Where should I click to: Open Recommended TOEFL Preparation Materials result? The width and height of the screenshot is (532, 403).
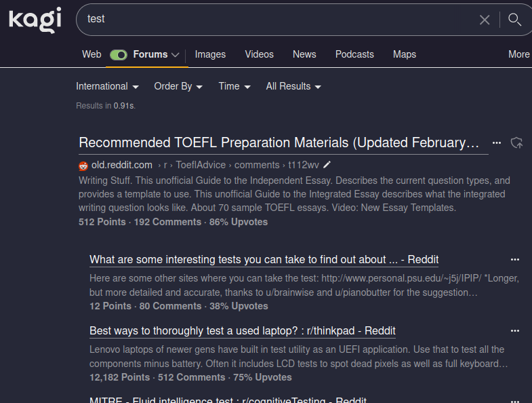click(x=279, y=143)
